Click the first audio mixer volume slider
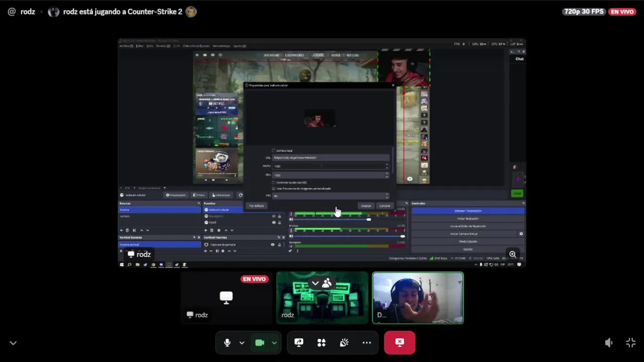The width and height of the screenshot is (644, 362). pos(333,219)
